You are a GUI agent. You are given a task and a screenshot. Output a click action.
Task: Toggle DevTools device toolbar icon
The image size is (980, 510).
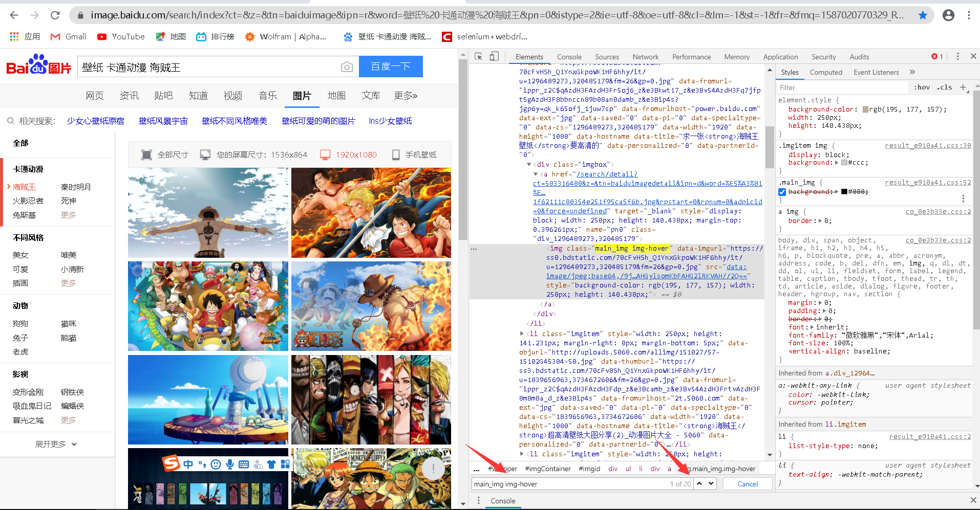coord(494,57)
